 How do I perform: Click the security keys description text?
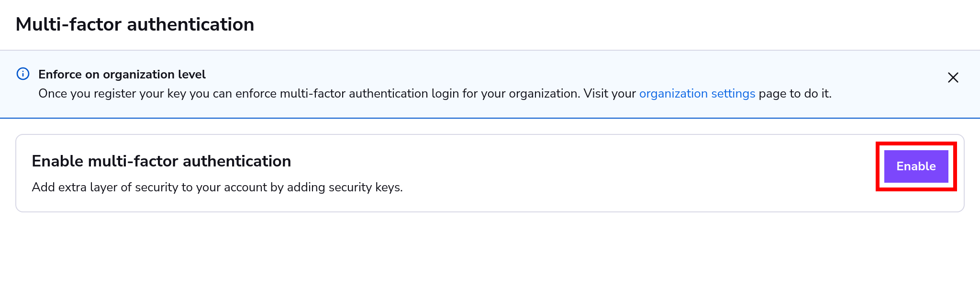(x=218, y=187)
